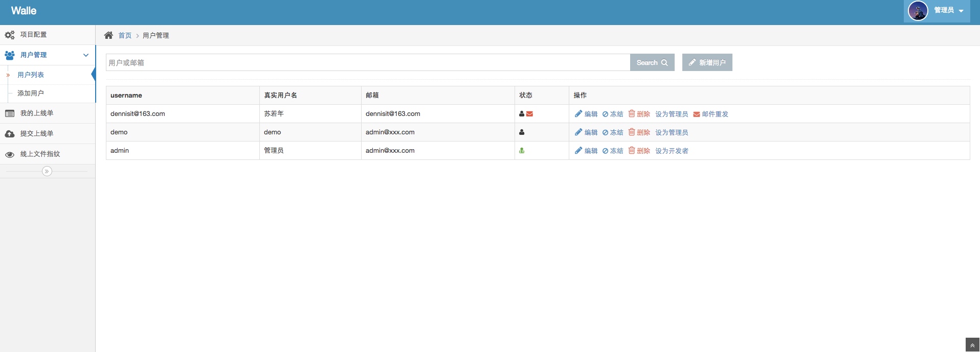Click the Walle logo
The width and height of the screenshot is (980, 352).
click(x=24, y=11)
